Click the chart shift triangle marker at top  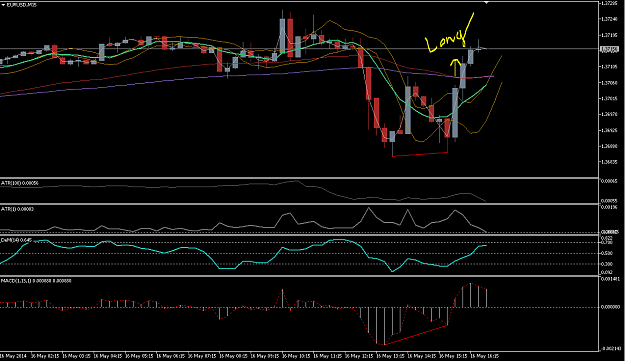486,2
